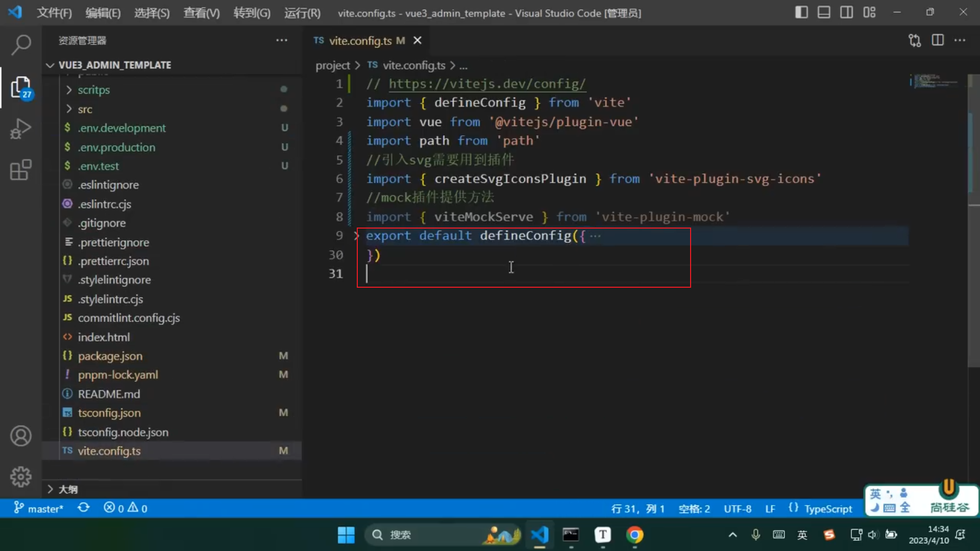Open Chrome from the taskbar
This screenshot has width=980, height=551.
634,535
